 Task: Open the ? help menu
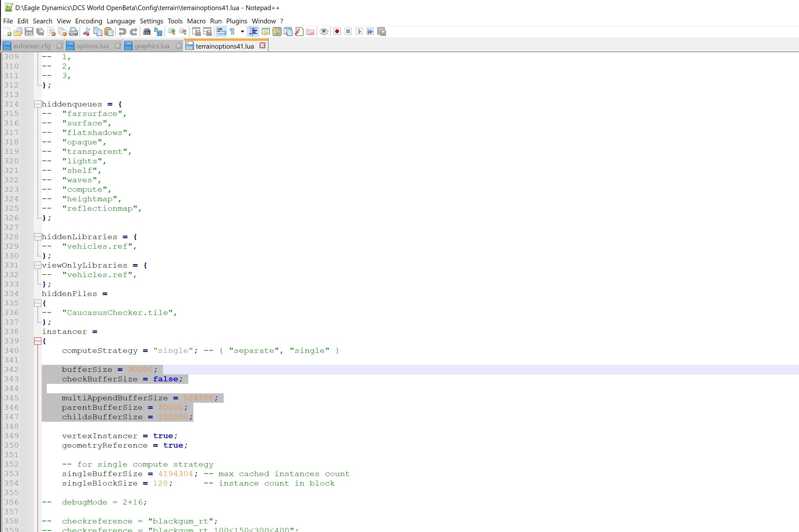[x=281, y=21]
